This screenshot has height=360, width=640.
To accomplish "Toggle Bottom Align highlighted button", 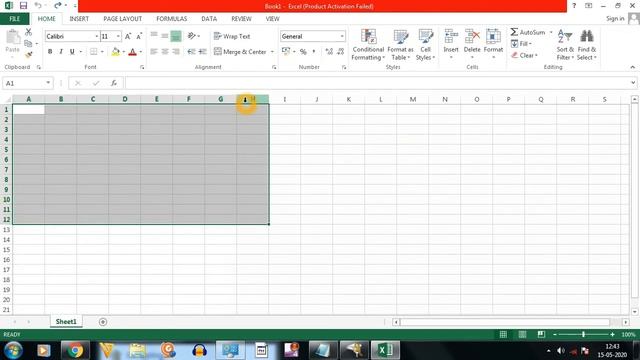I will click(176, 36).
